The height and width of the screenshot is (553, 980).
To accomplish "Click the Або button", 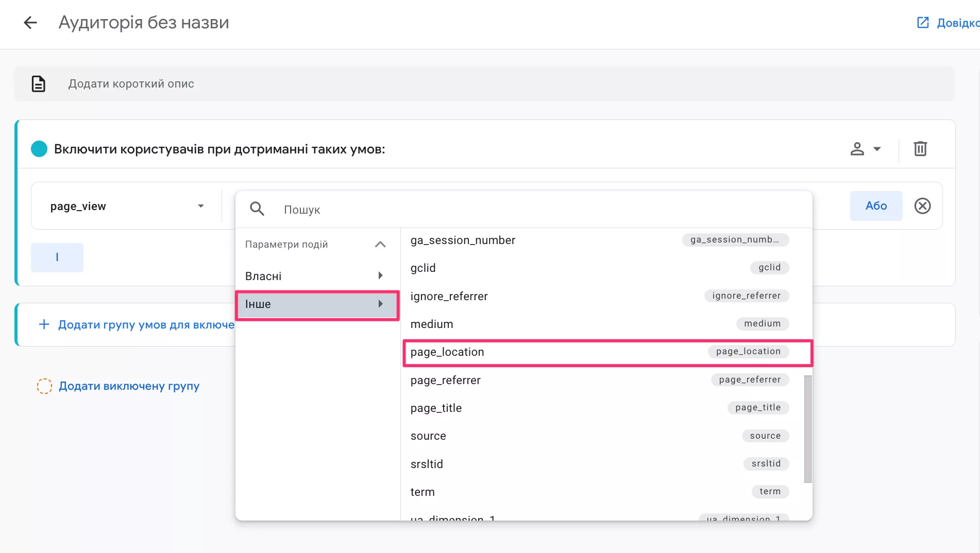I will 876,206.
